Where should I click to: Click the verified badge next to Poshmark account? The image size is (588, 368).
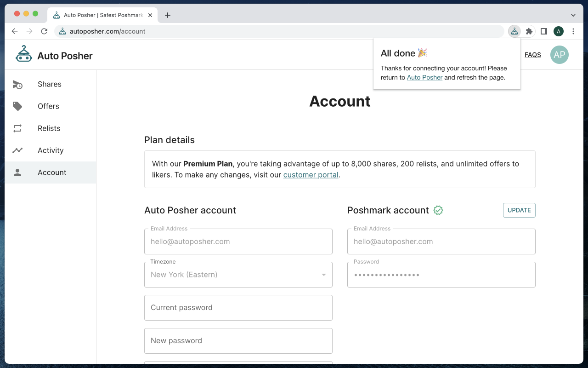(x=438, y=210)
